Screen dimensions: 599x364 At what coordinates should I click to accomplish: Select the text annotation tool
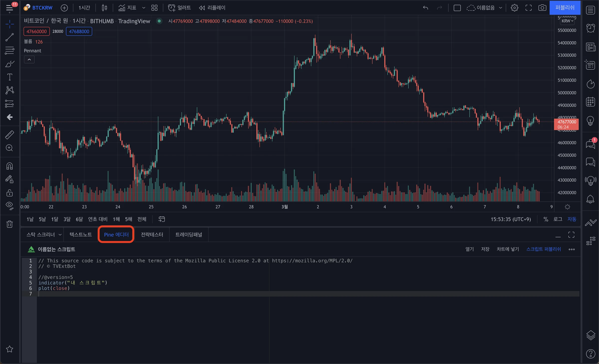point(9,77)
